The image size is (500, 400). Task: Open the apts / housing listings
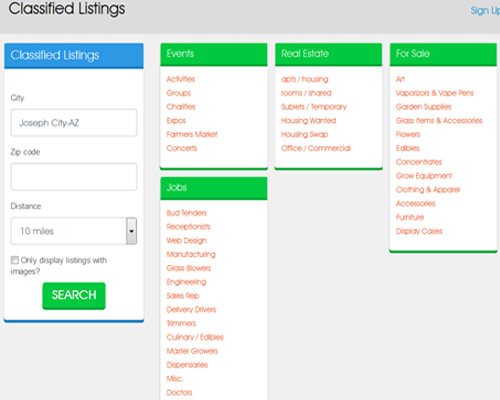pyautogui.click(x=305, y=79)
